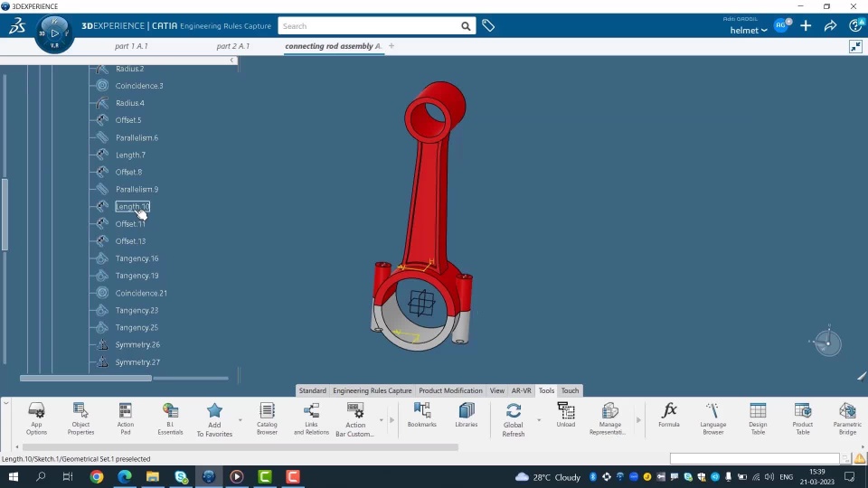Switch to the part 2 A.1 tab
The width and height of the screenshot is (868, 488).
233,46
